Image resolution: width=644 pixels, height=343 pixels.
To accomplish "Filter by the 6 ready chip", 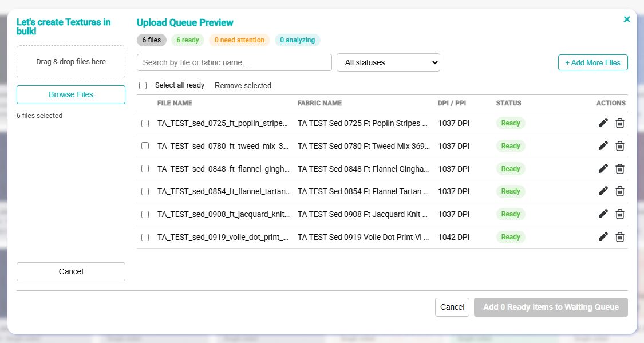I will [188, 40].
